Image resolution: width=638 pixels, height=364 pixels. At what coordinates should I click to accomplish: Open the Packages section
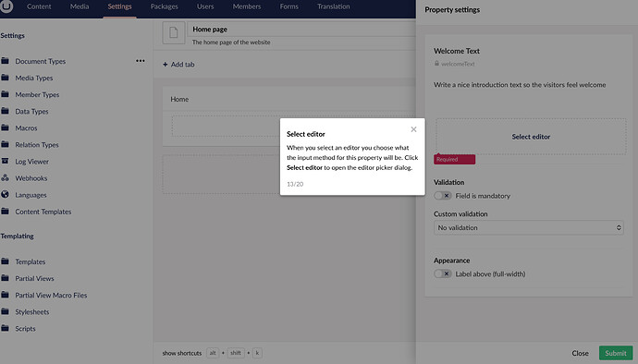[x=165, y=6]
